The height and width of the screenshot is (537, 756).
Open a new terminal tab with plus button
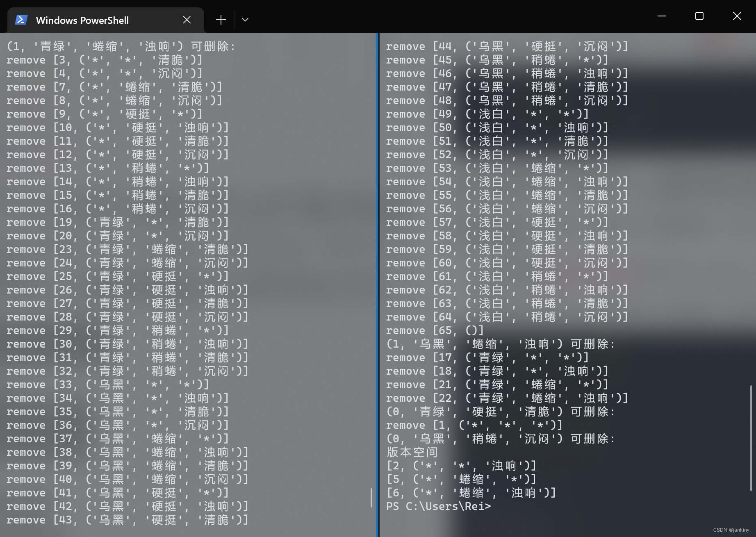tap(221, 20)
